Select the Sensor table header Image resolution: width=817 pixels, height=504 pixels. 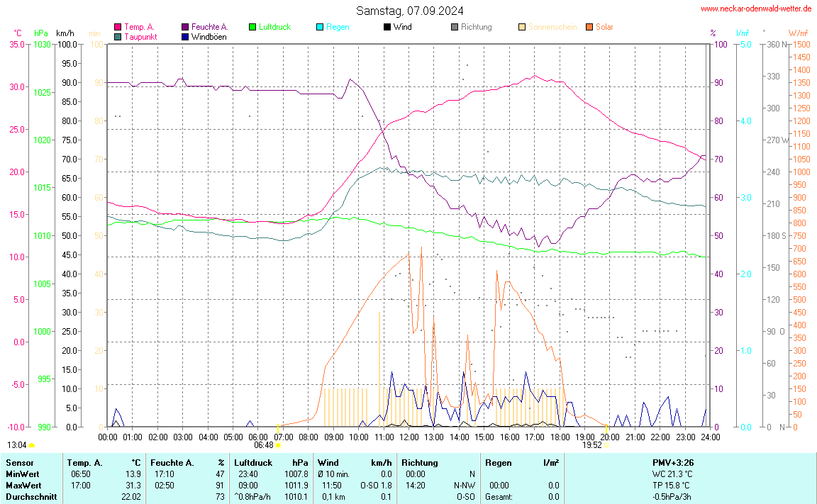19,462
